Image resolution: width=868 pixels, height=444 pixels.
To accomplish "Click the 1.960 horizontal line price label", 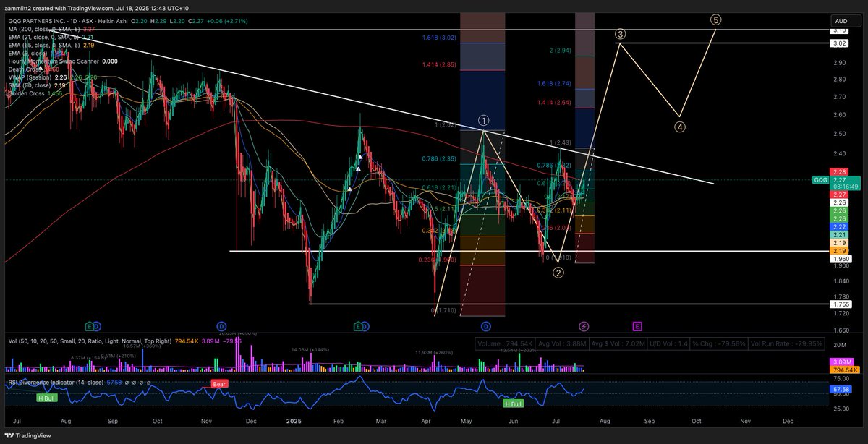I will click(841, 258).
